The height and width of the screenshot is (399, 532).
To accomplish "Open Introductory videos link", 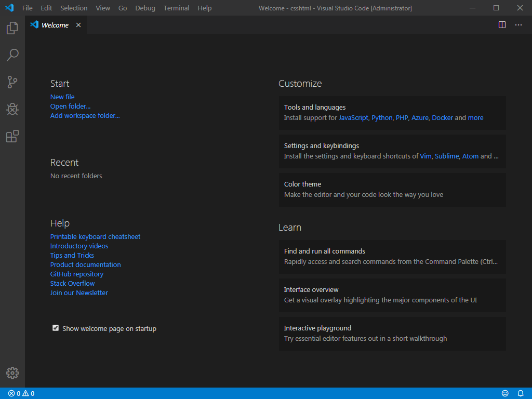I will (79, 246).
